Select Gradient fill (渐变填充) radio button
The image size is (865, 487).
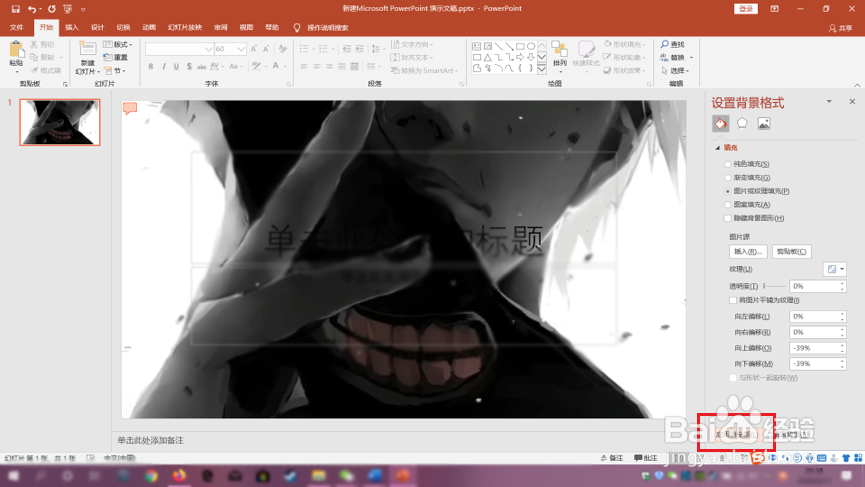(x=728, y=178)
